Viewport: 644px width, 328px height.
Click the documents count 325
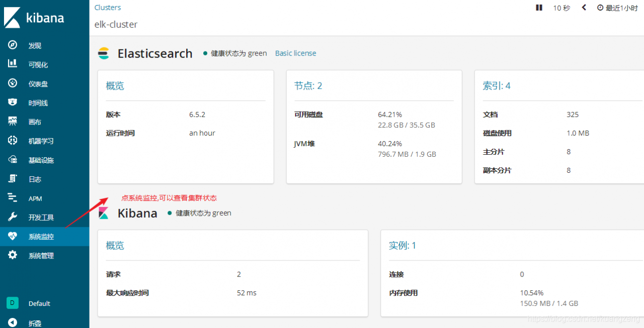573,114
